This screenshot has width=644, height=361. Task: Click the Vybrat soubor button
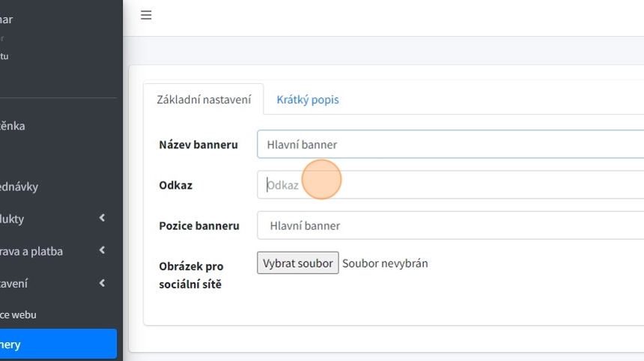[298, 263]
